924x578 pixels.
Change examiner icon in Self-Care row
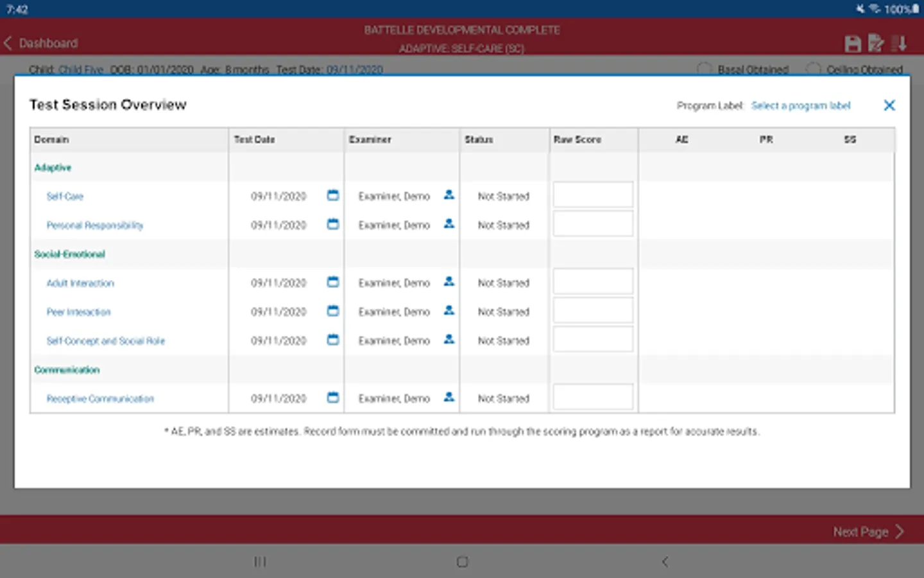(449, 195)
